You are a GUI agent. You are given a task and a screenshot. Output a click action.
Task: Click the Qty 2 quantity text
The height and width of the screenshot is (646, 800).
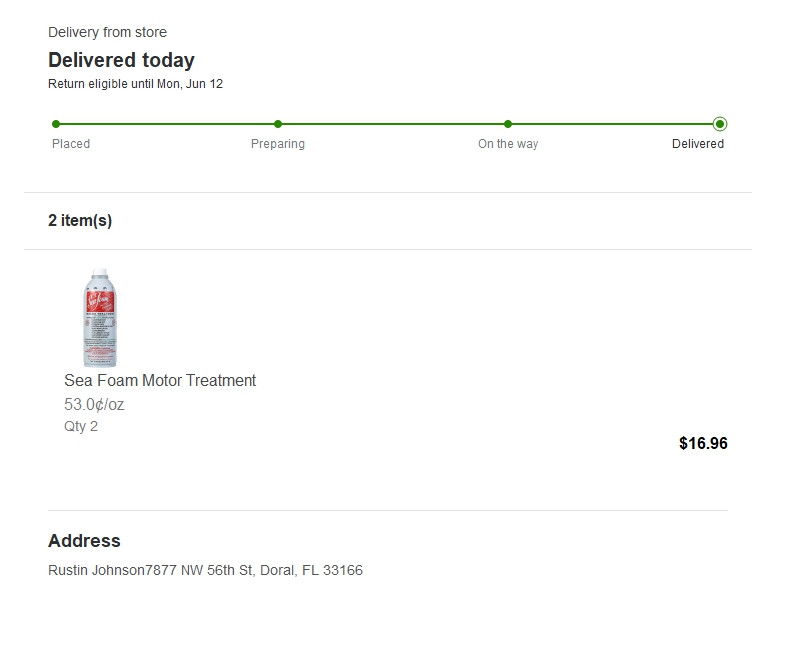click(81, 426)
